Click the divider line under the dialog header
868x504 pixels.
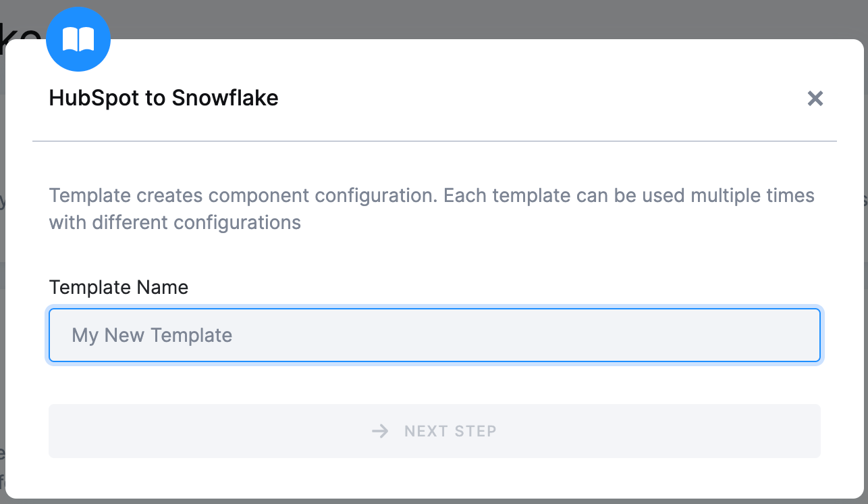click(x=434, y=142)
